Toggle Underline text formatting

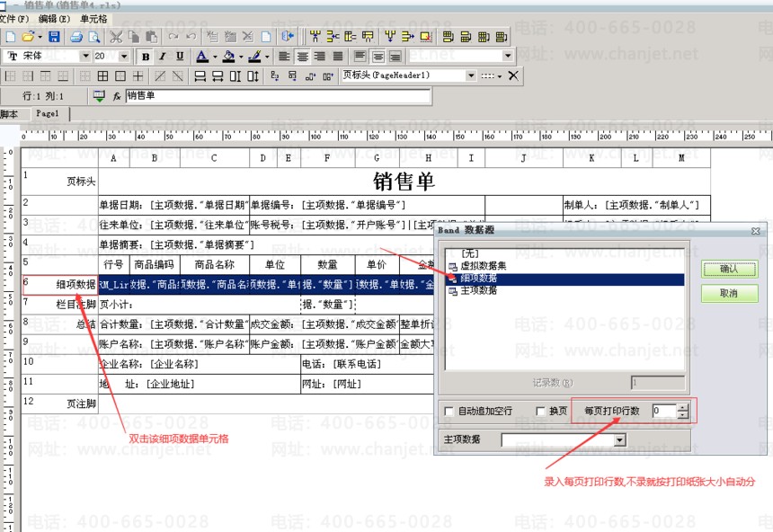coord(180,57)
